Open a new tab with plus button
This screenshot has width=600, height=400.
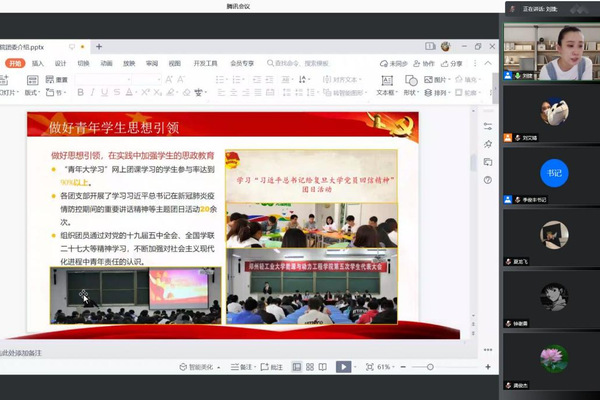98,46
